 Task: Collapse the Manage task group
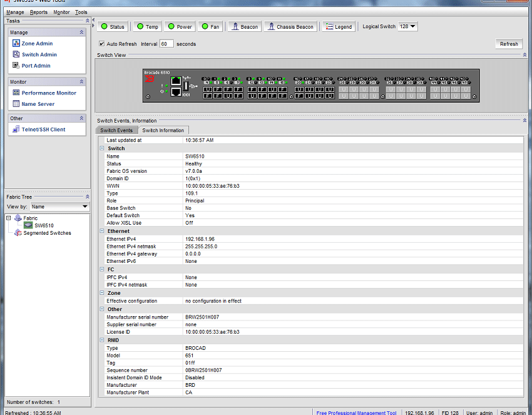(81, 33)
